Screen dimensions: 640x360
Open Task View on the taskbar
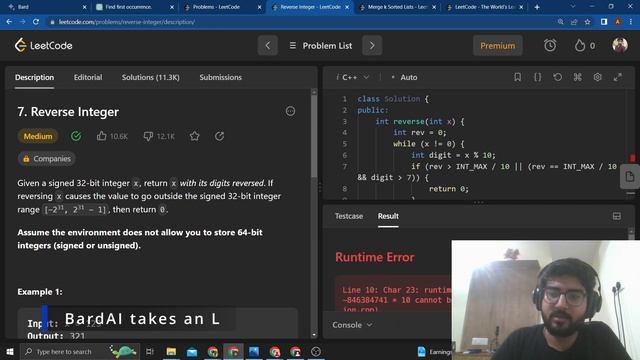point(149,351)
